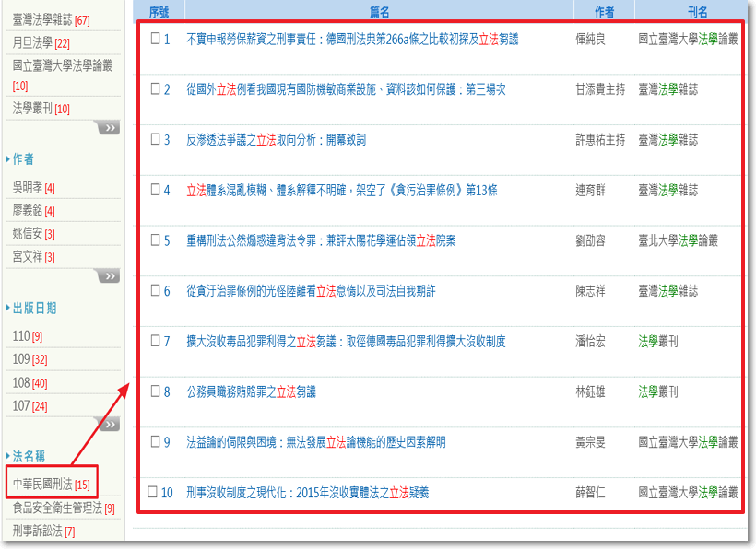Collapse the 法名稱 filter section header
Screen dimensions: 756x549
pyautogui.click(x=29, y=456)
